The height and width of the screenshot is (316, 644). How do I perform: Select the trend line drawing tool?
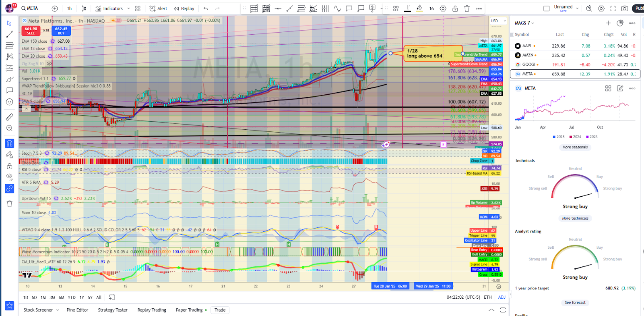pos(10,34)
